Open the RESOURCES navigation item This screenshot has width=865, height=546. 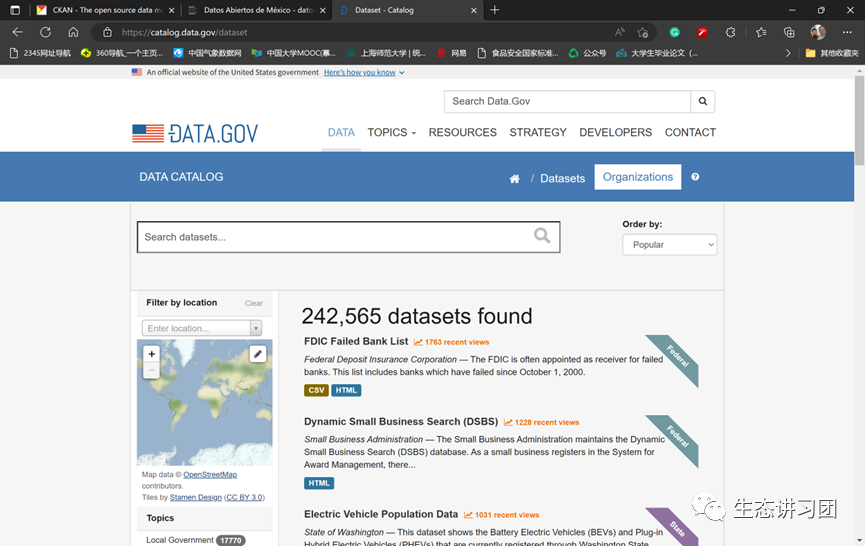click(x=462, y=132)
